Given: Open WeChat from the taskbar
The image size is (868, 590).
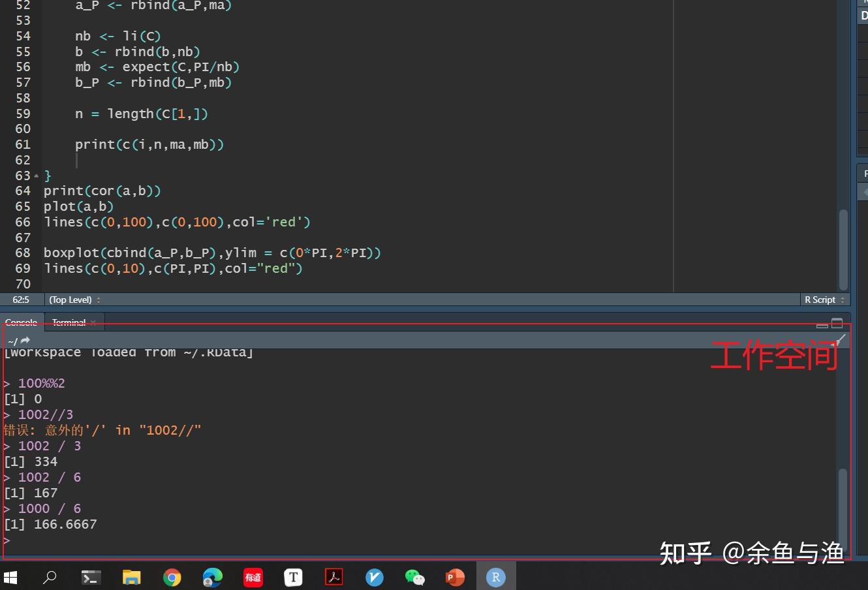Looking at the screenshot, I should (414, 576).
